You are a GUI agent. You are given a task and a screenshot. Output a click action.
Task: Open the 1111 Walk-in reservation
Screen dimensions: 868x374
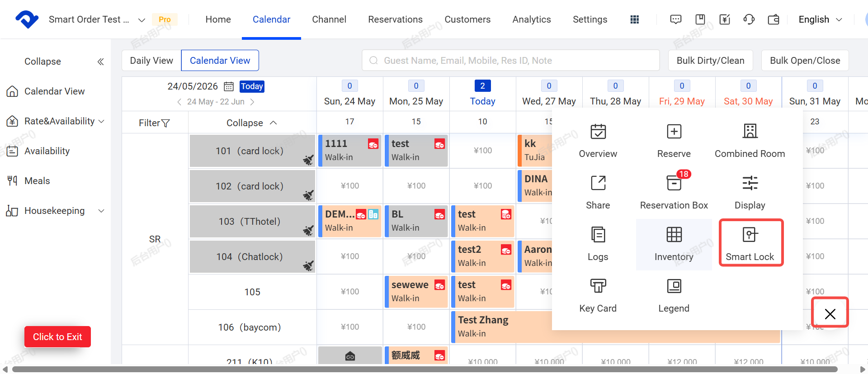click(x=350, y=151)
